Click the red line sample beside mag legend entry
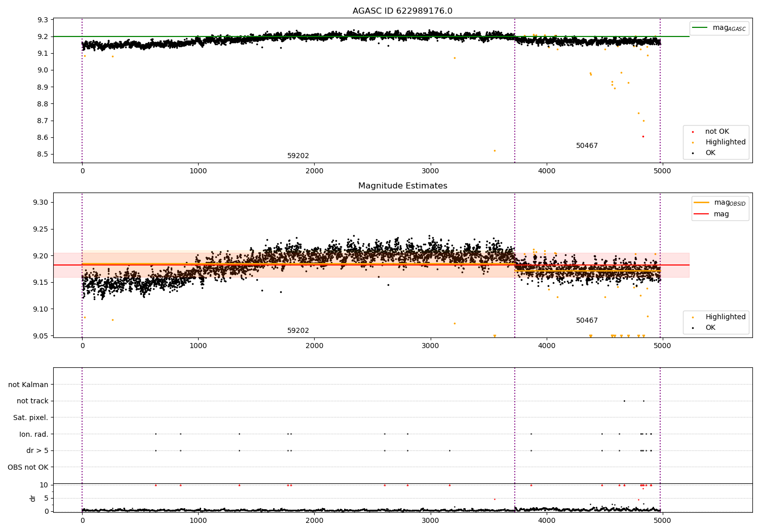This screenshot has width=760, height=532. coord(701,214)
